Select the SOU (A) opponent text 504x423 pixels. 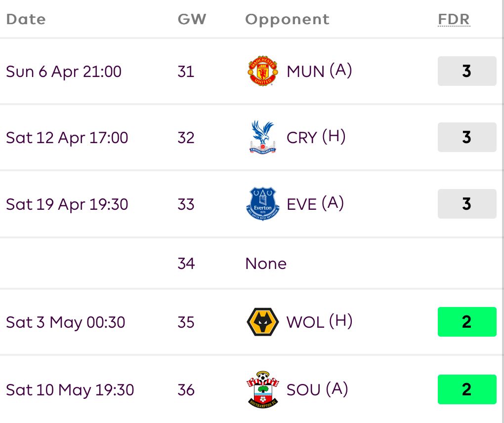coord(317,390)
